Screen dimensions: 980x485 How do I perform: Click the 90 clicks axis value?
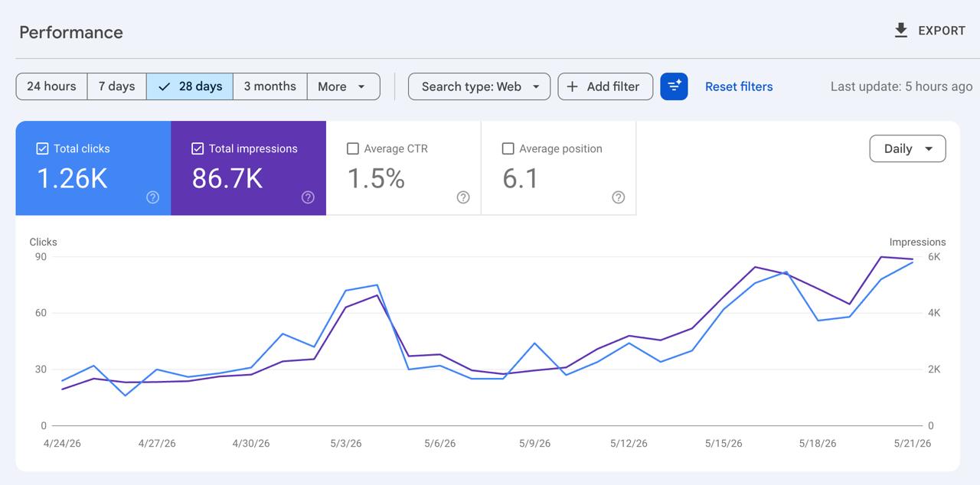point(41,257)
